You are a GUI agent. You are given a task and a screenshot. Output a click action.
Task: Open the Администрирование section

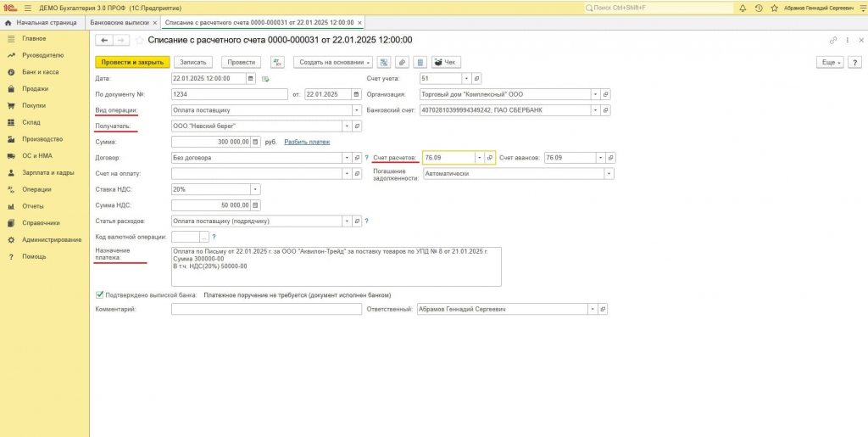(x=52, y=240)
